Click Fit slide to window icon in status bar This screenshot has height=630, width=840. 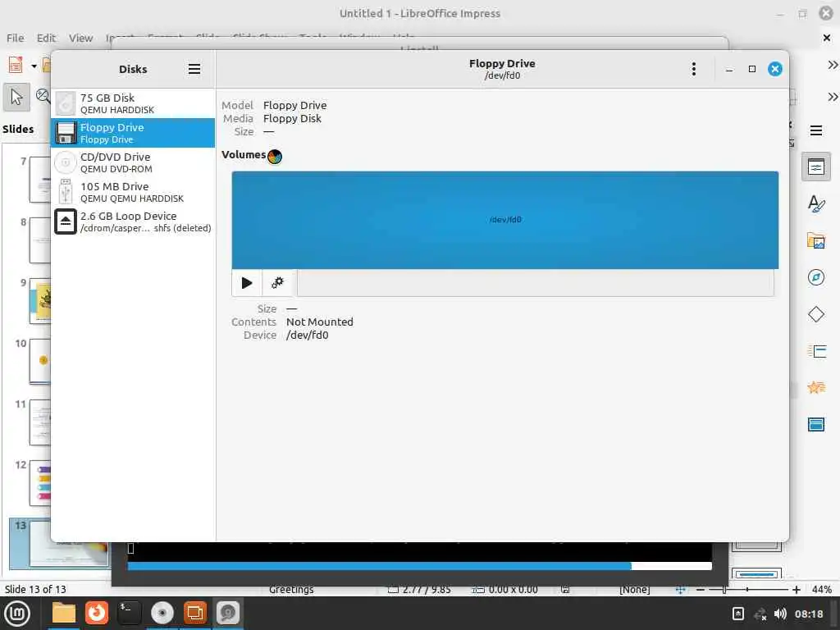[680, 590]
